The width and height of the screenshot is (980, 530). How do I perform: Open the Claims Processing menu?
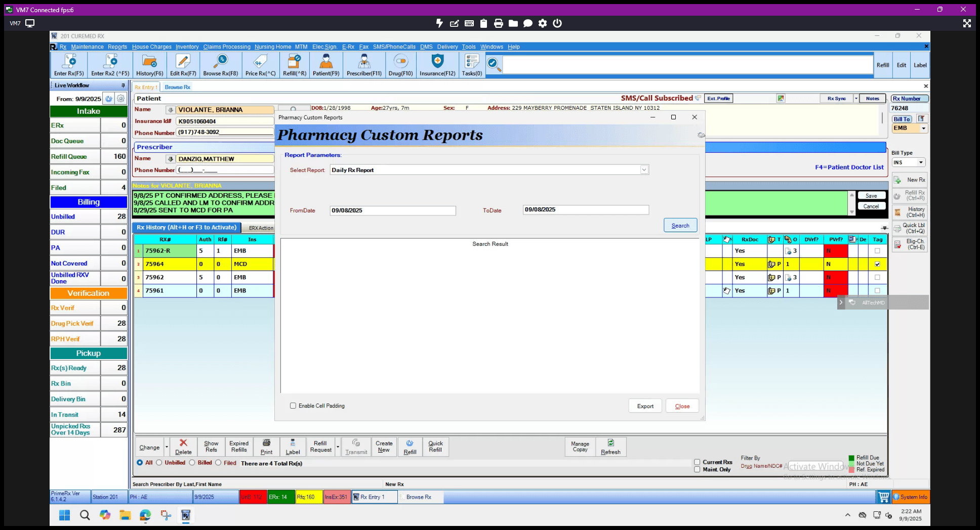click(x=227, y=47)
